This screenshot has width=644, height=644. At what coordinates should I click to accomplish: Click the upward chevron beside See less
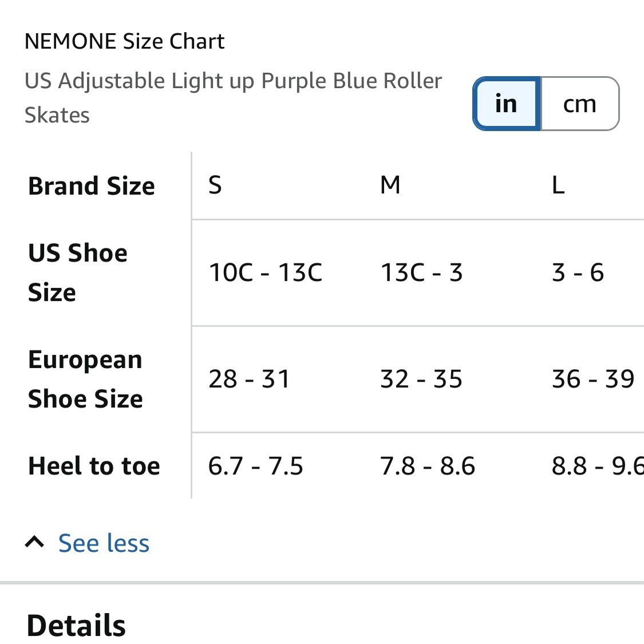click(34, 543)
